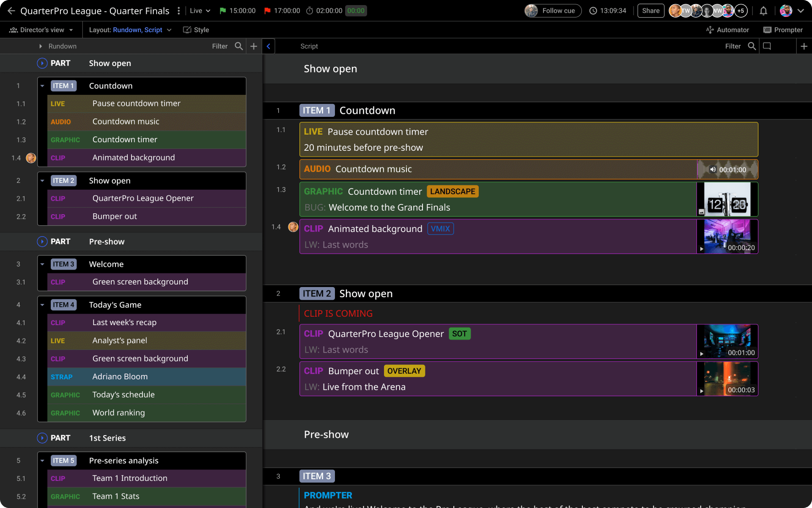812x508 pixels.
Task: Open the three-dot menu next to the title
Action: (x=179, y=11)
